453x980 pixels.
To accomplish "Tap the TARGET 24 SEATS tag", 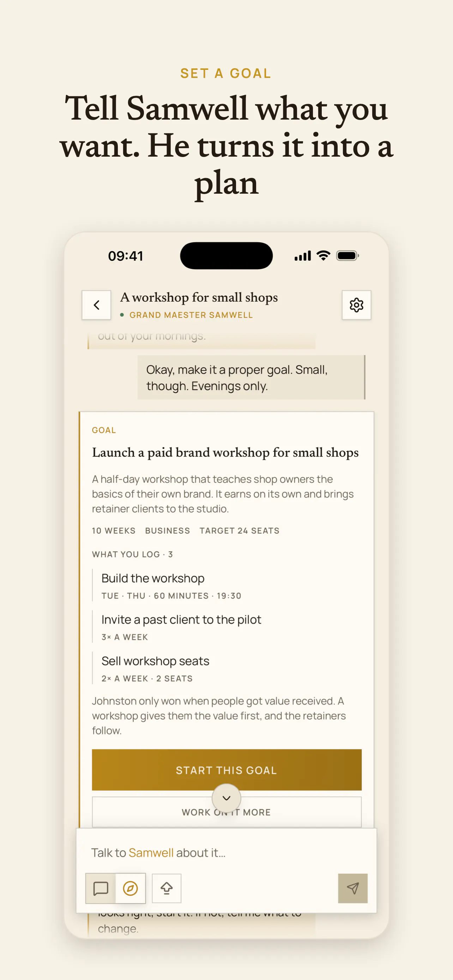I will 240,531.
